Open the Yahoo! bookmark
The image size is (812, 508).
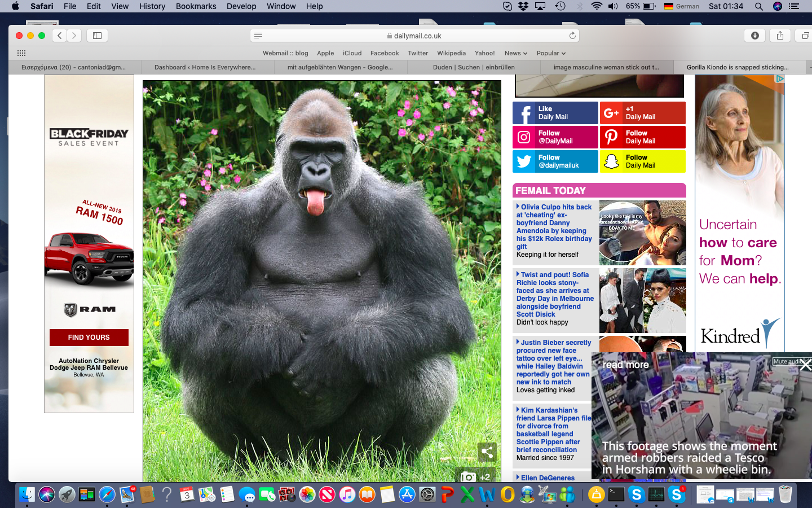pyautogui.click(x=484, y=53)
